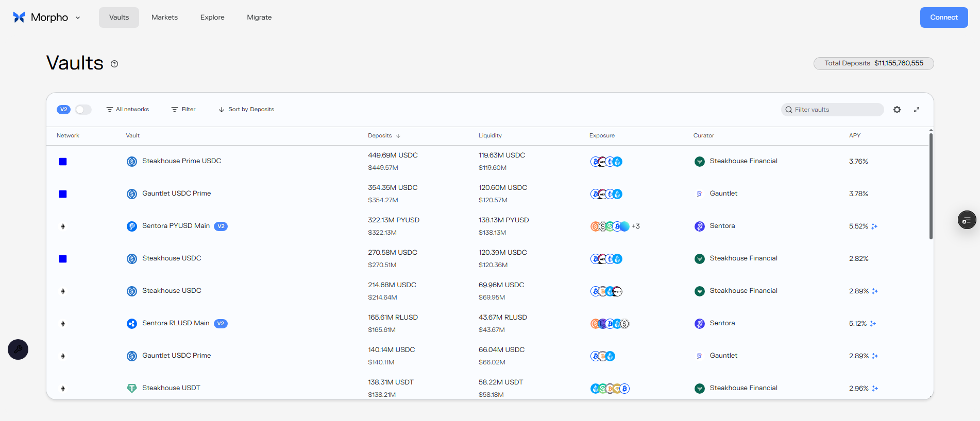Image resolution: width=980 pixels, height=421 pixels.
Task: Focus the Filter vaults search field
Action: click(832, 110)
